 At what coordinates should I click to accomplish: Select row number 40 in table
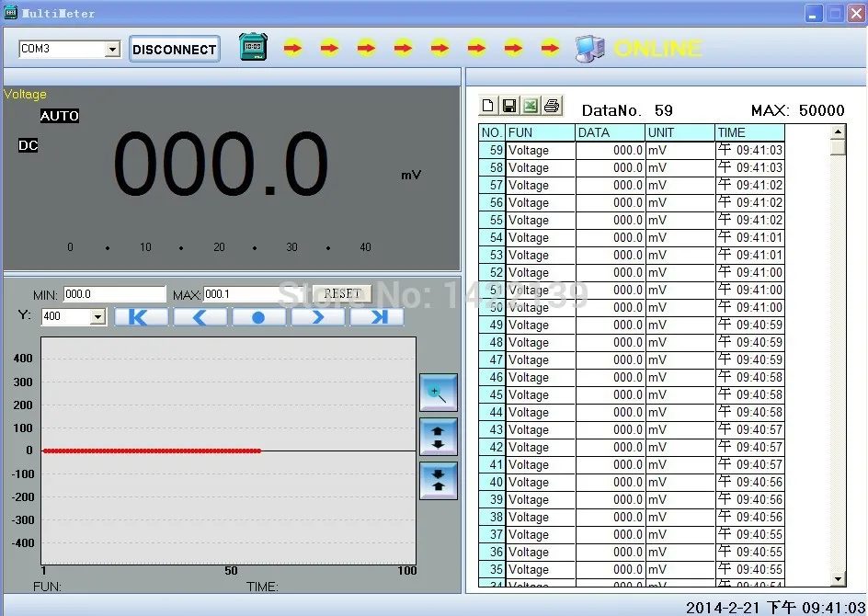point(492,482)
